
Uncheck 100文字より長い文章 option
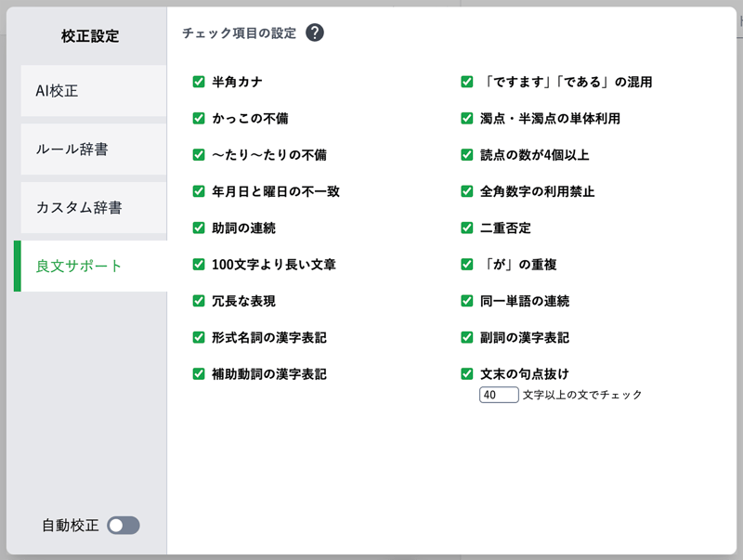[x=199, y=265]
